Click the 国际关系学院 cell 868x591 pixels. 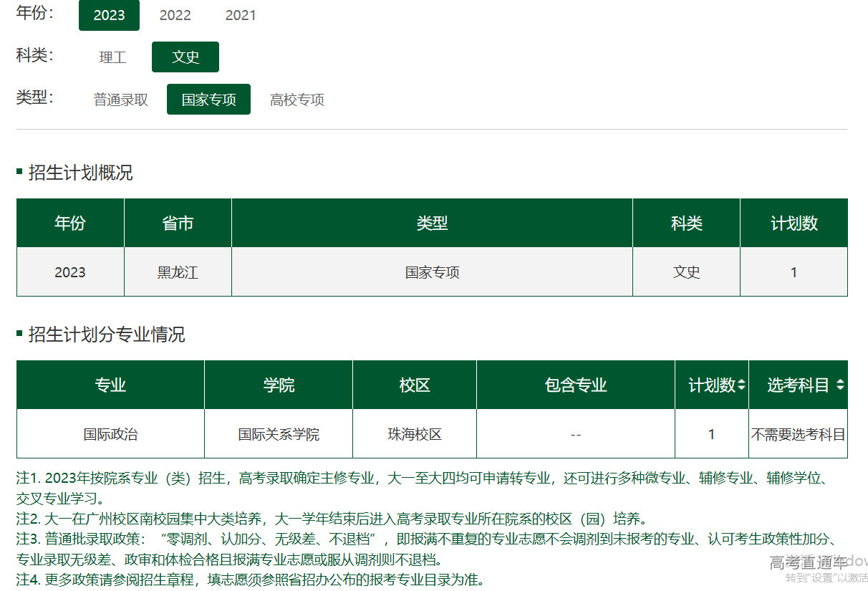pos(279,434)
